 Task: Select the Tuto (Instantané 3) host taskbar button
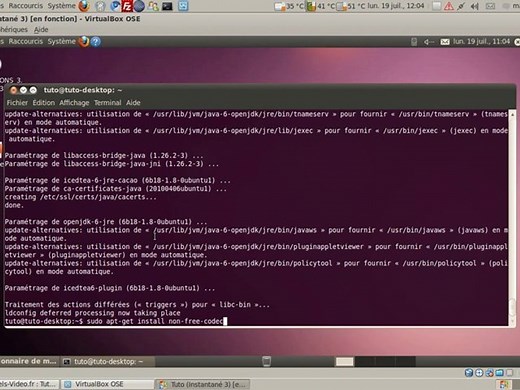point(203,384)
